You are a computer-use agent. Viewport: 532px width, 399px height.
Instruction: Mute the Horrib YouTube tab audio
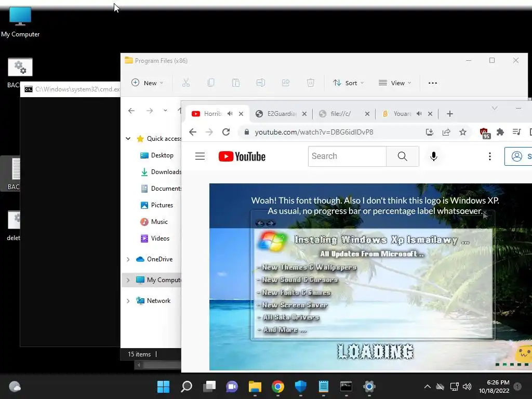tap(230, 114)
